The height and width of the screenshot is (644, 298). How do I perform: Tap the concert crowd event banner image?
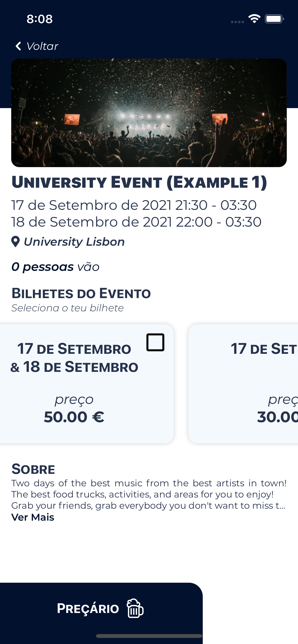(149, 113)
